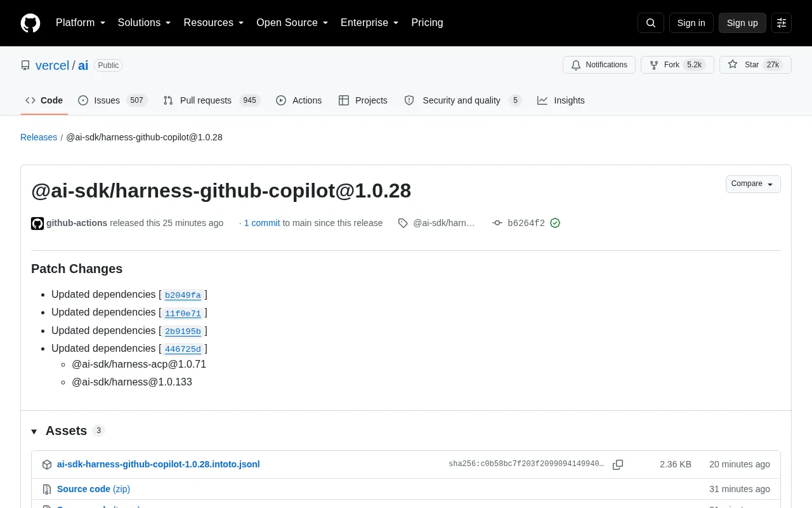Click the github-actions avatar icon
The height and width of the screenshot is (508, 812).
(37, 224)
